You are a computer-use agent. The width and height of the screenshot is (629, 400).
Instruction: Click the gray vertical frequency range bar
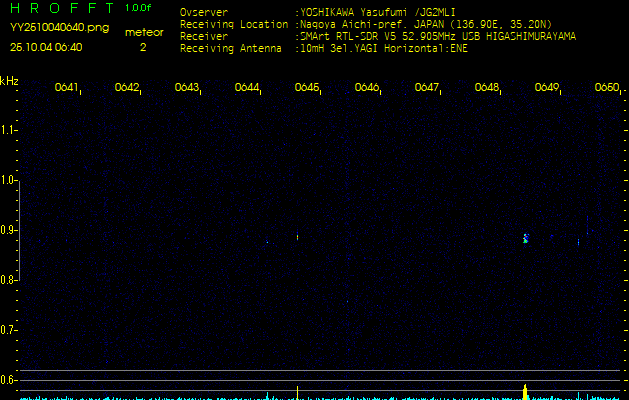(19, 230)
